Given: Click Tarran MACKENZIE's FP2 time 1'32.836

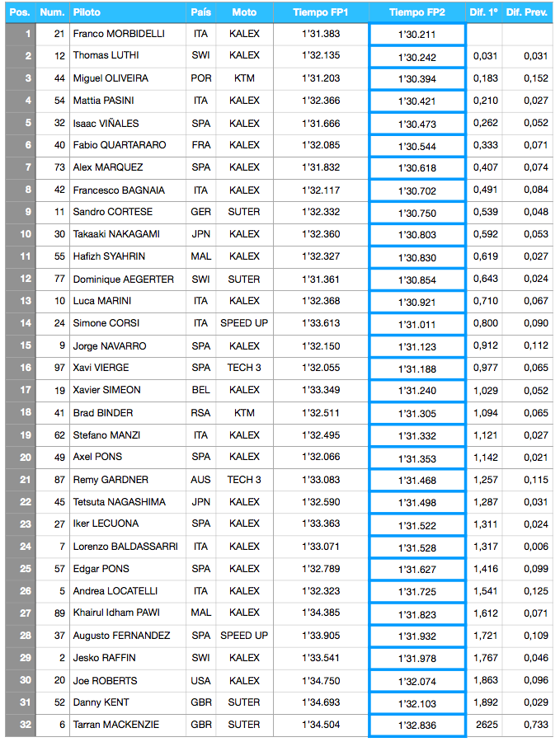Looking at the screenshot, I should [x=417, y=726].
